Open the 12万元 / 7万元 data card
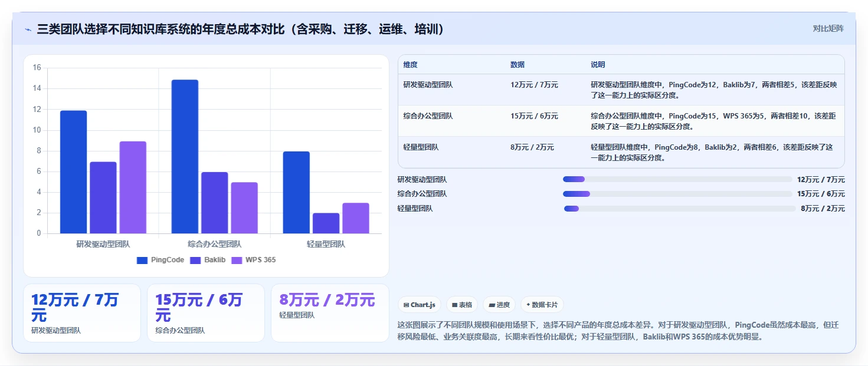868x366 pixels. (x=82, y=313)
